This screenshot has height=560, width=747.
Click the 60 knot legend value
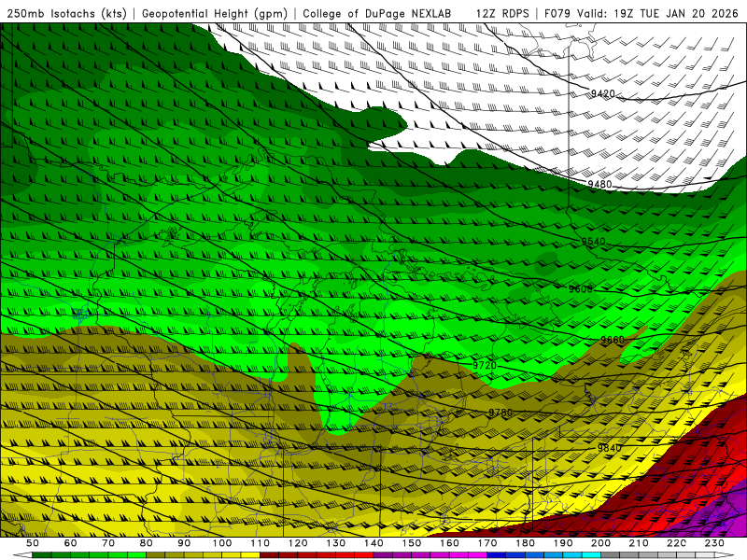pos(70,543)
